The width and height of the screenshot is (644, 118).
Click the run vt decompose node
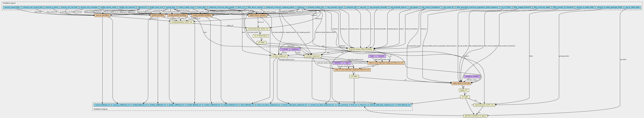coord(261,36)
